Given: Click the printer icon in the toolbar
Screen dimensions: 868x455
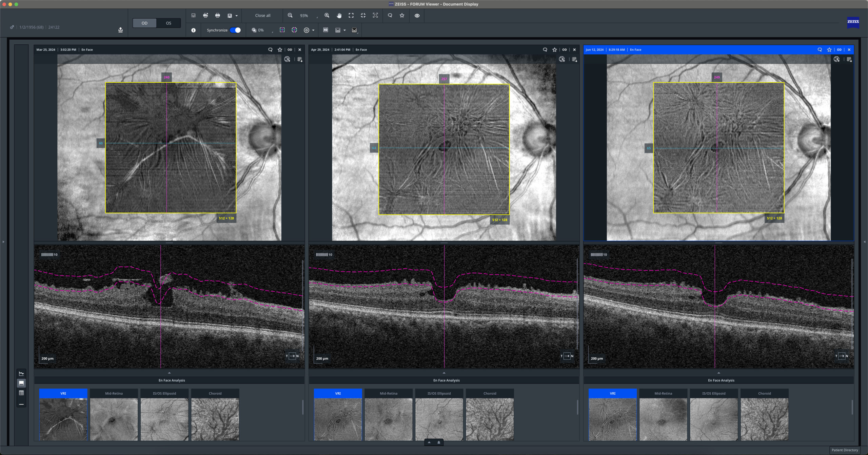Looking at the screenshot, I should click(218, 16).
